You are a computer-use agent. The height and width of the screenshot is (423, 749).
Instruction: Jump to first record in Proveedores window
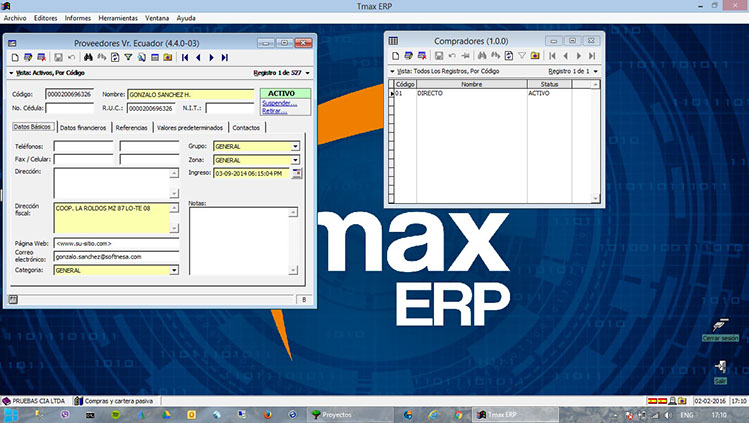pyautogui.click(x=186, y=58)
